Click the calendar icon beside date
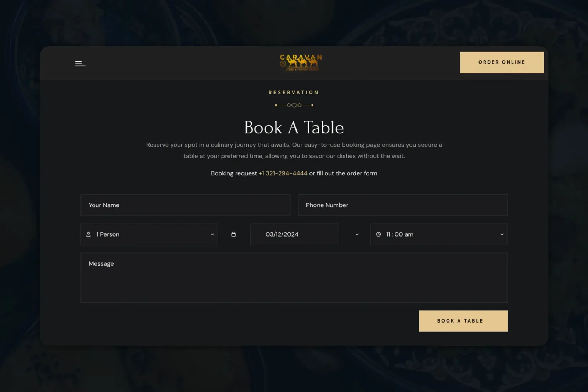 click(233, 234)
